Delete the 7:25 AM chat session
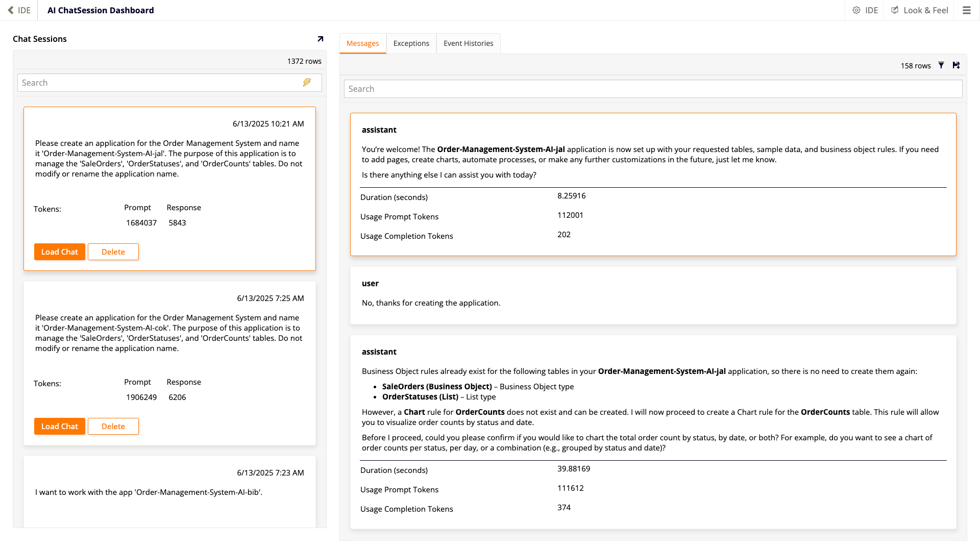Viewport: 980px width, 551px height. point(113,426)
